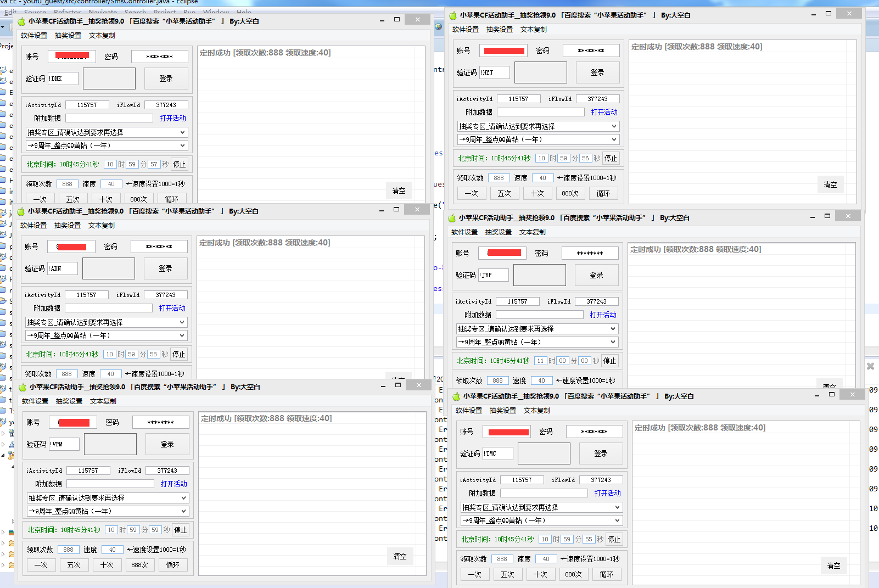Screen dimensions: 879x588
Task: Click the !DNK captcha input field
Action: pos(63,79)
